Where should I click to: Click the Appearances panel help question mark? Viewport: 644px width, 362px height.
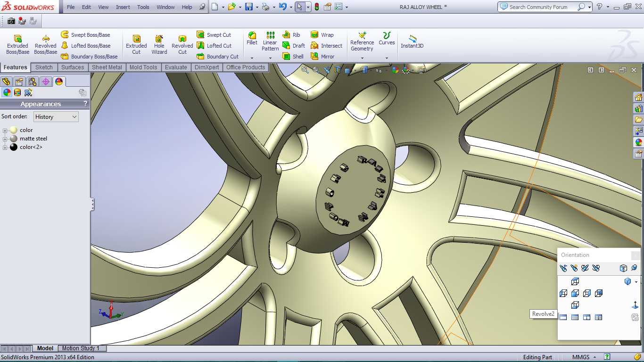pos(85,103)
